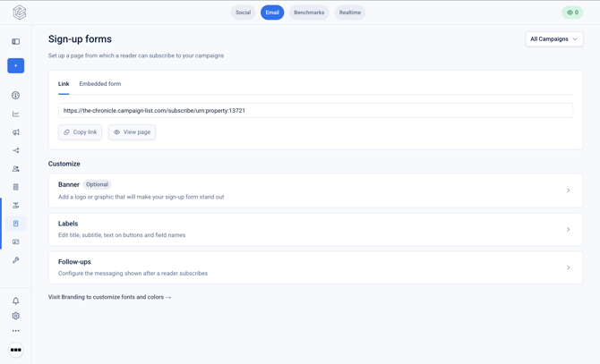Expand the Follow-ups customization row
The width and height of the screenshot is (600, 364).
pyautogui.click(x=316, y=267)
